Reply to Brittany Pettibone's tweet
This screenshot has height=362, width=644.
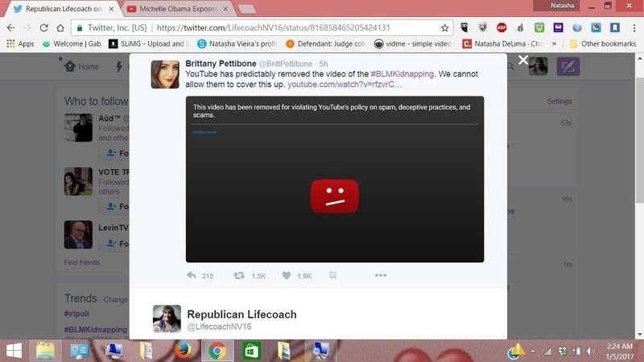tap(192, 275)
